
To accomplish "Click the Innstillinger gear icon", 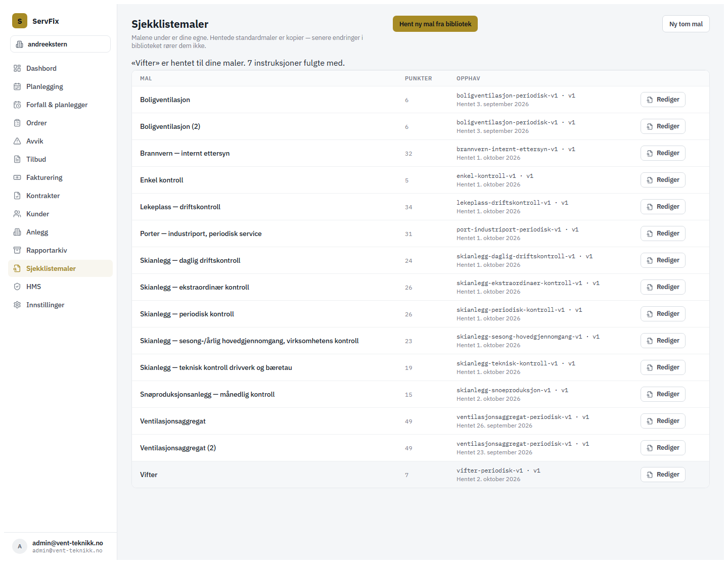I will 17,305.
